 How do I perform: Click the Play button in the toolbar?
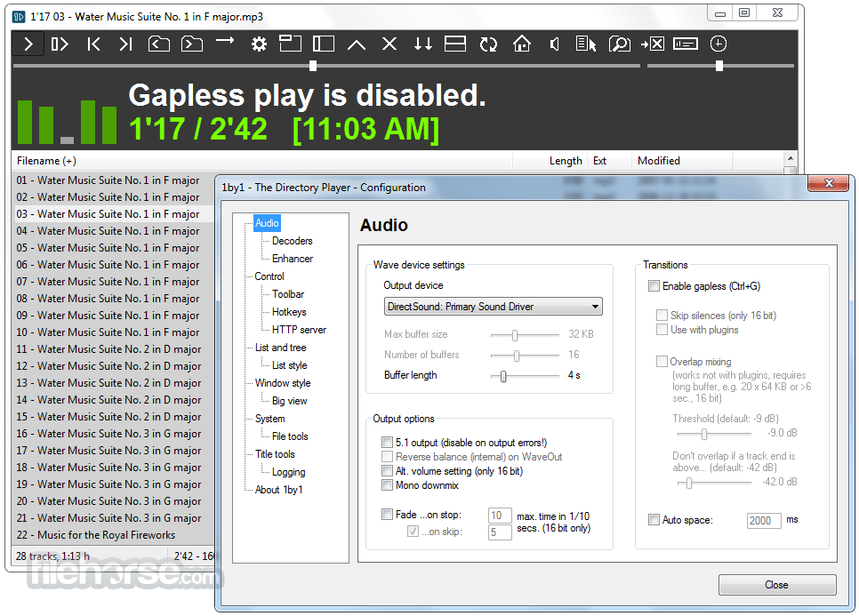[x=28, y=44]
